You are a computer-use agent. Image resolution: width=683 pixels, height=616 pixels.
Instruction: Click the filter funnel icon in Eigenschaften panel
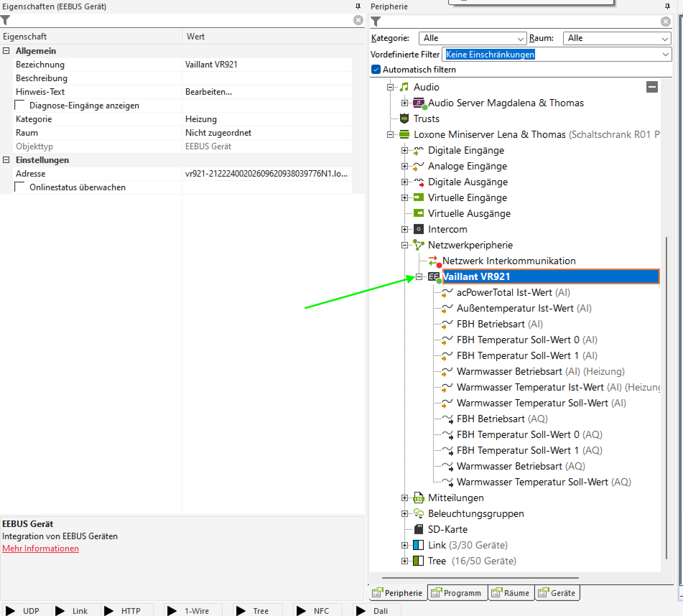click(5, 20)
